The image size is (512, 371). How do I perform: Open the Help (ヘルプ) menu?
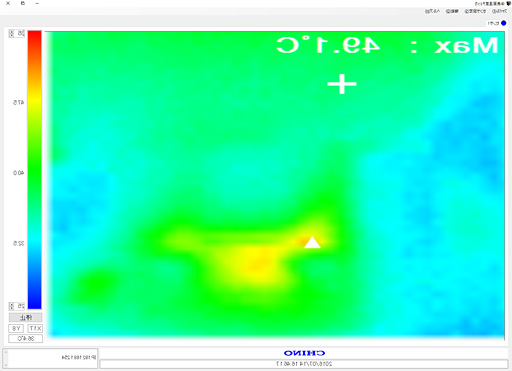tap(433, 11)
